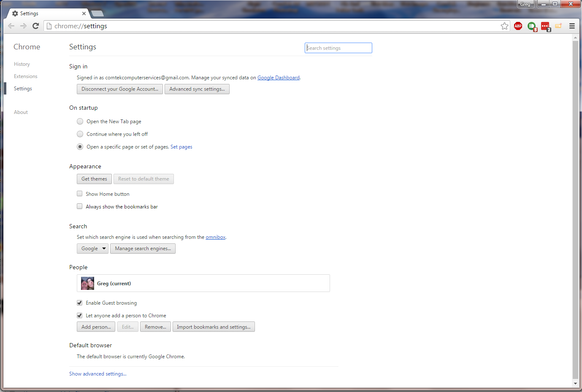This screenshot has width=582, height=392.
Task: Open Import bookmarks and settings
Action: tap(214, 327)
